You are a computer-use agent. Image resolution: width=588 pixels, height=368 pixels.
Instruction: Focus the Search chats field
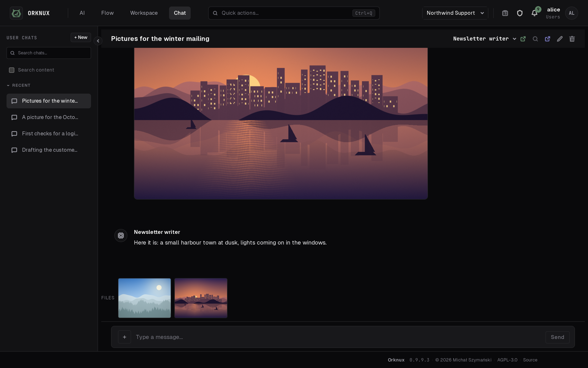pyautogui.click(x=49, y=53)
